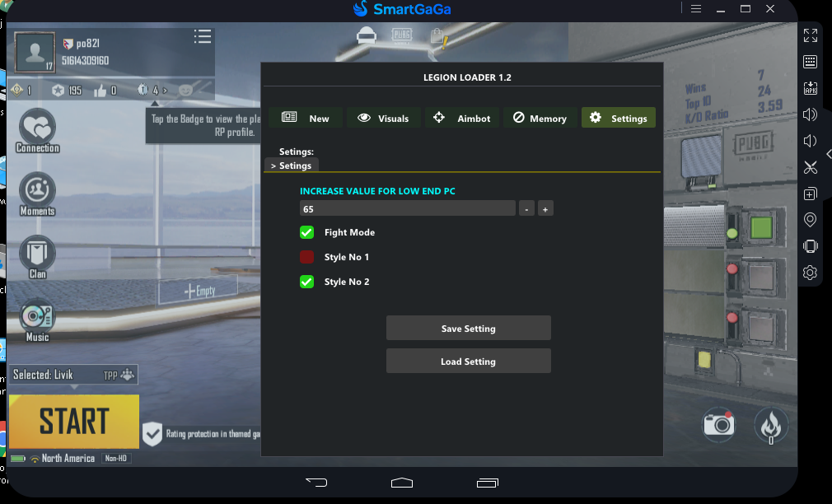Screen dimensions: 832x504
Task: Decrease the value with minus button
Action: [x=526, y=208]
